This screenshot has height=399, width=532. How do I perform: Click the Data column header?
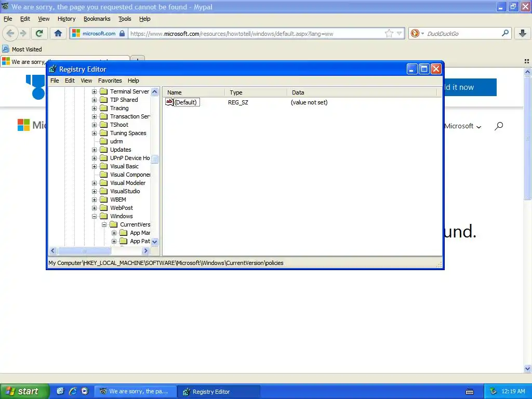click(362, 92)
